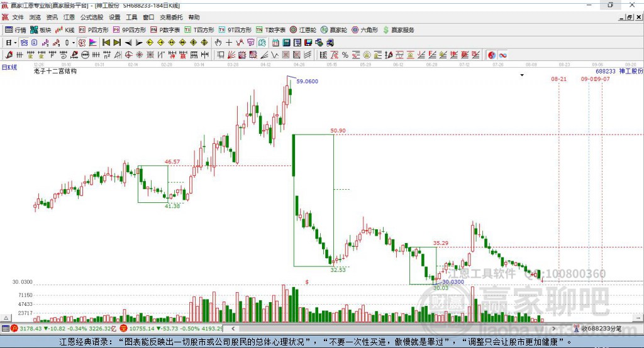
Task: Click the 08-21 date cycle marker
Action: coord(558,79)
